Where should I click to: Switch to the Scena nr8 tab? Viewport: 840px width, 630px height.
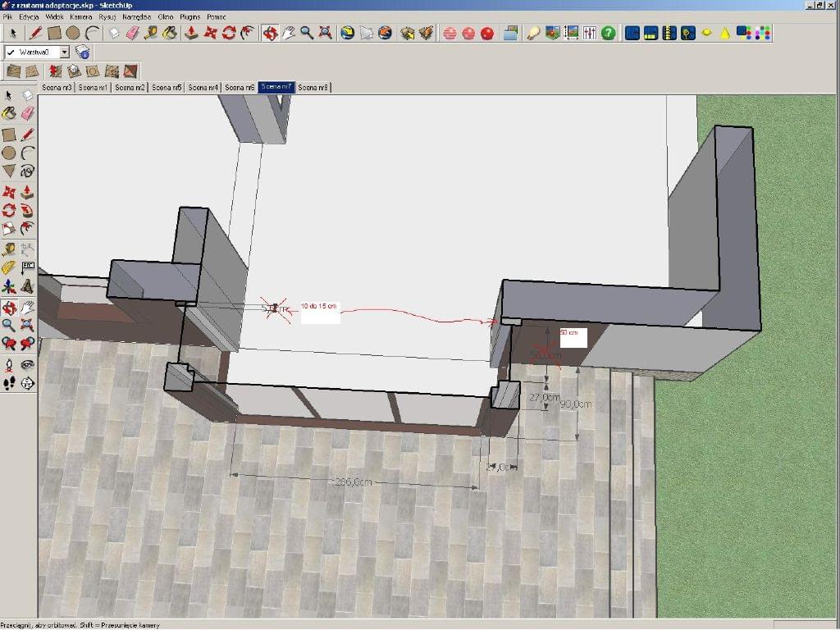(313, 87)
